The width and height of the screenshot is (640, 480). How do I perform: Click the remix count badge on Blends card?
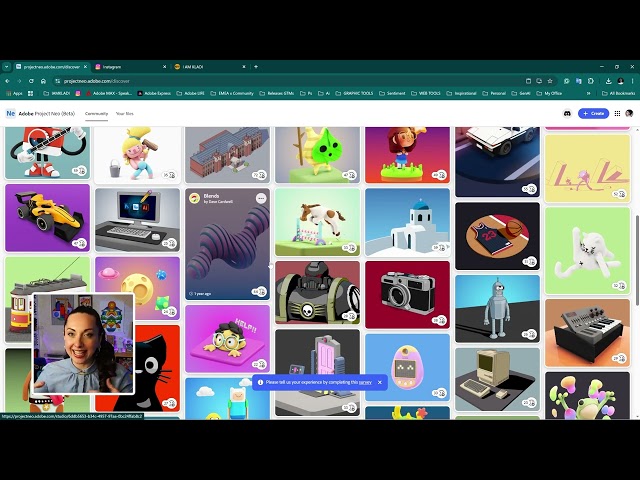tap(259, 292)
